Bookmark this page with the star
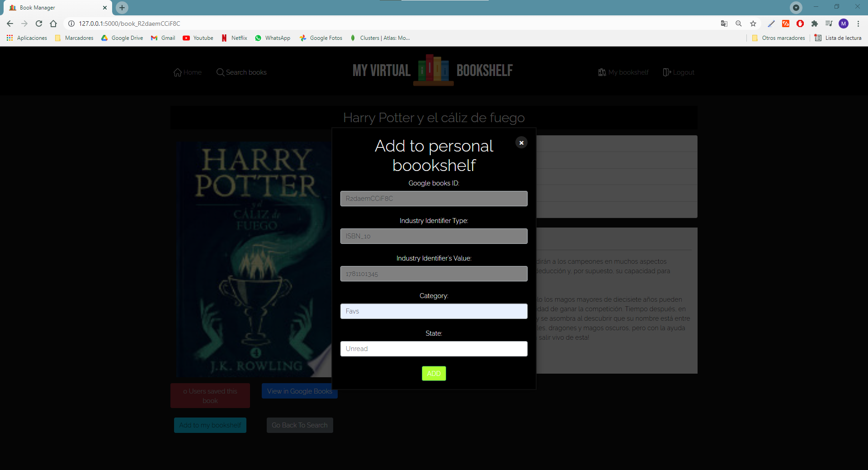Image resolution: width=868 pixels, height=470 pixels. tap(753, 24)
